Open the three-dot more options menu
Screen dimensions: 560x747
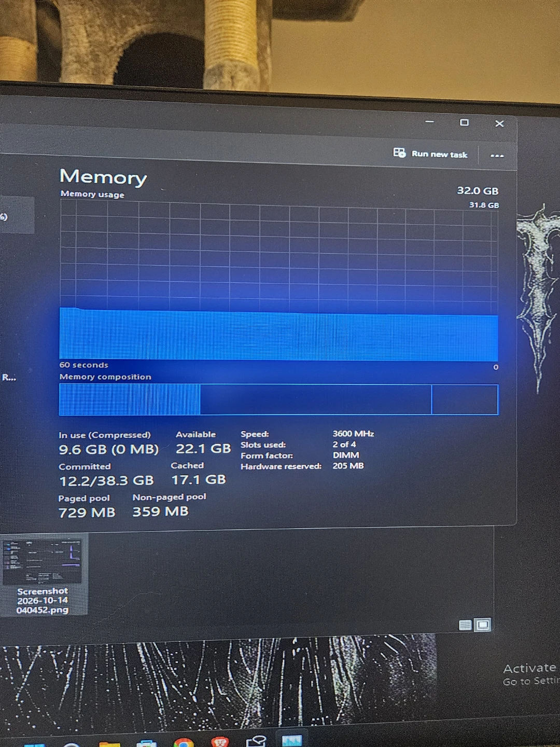coord(497,156)
